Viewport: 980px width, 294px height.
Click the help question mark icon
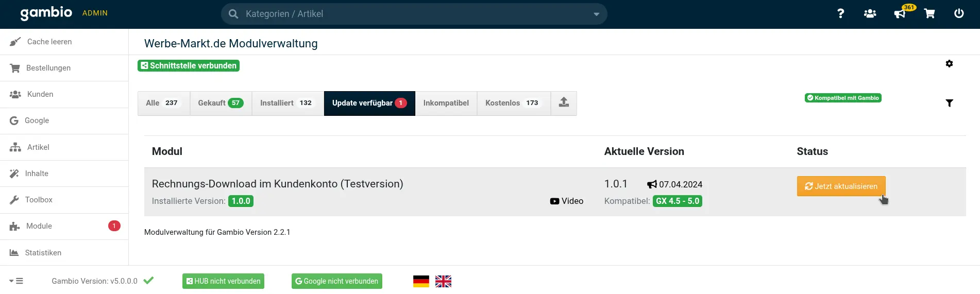tap(840, 13)
